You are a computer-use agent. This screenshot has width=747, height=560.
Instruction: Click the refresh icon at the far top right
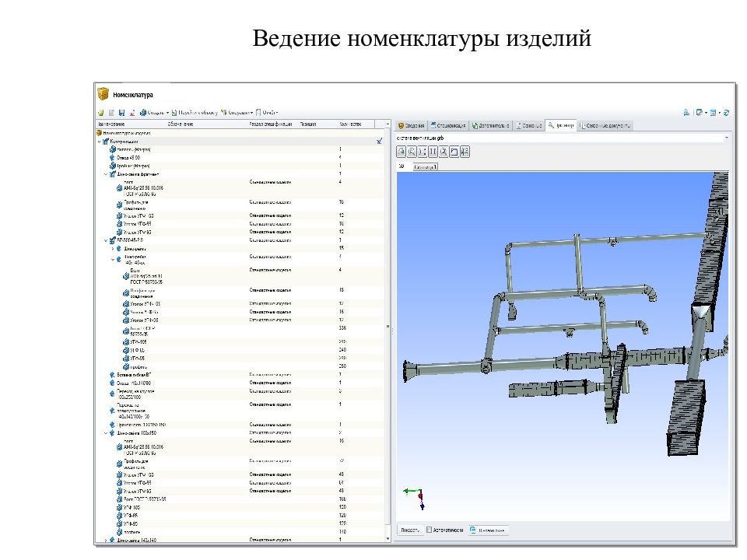(726, 112)
